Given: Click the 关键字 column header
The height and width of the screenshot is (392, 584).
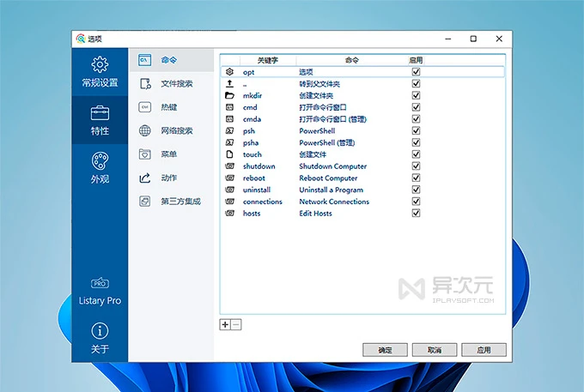Looking at the screenshot, I should [x=269, y=61].
